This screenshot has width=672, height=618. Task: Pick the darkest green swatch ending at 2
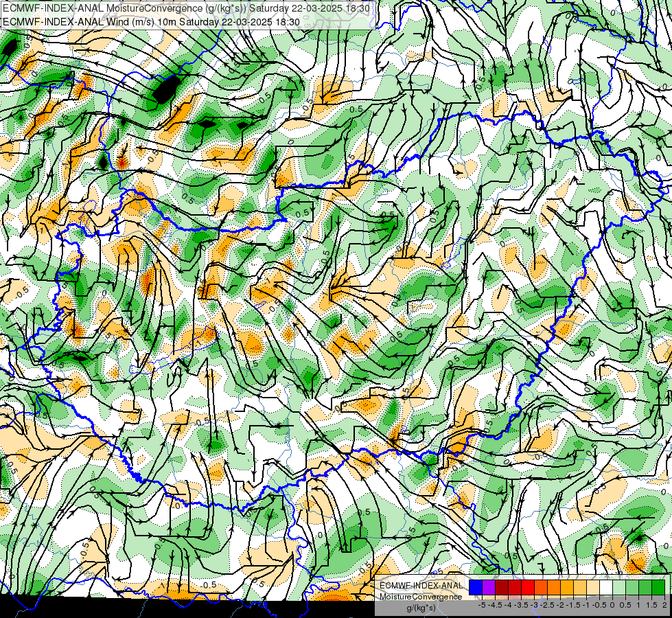click(658, 588)
